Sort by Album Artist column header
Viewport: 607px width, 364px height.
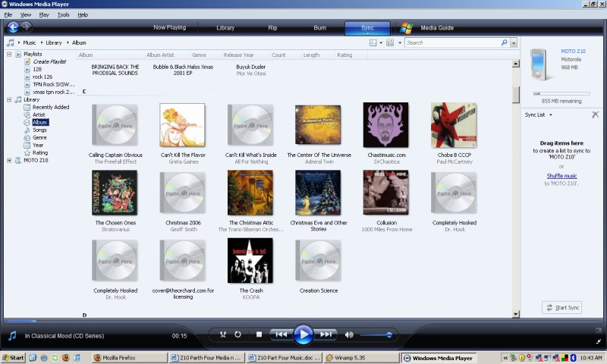[160, 55]
